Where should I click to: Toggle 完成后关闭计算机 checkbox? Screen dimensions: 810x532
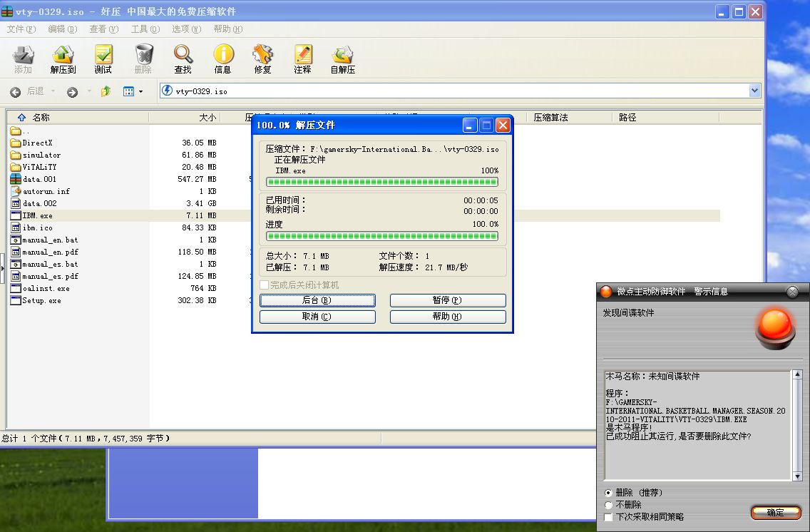[x=264, y=285]
